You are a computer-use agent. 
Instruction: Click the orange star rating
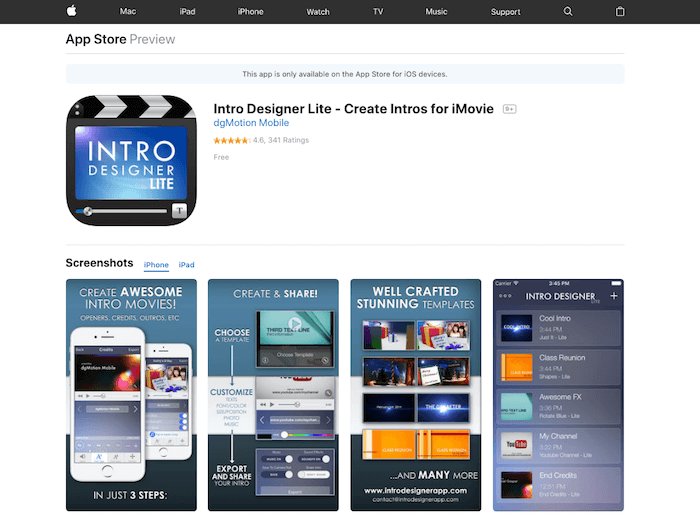232,140
